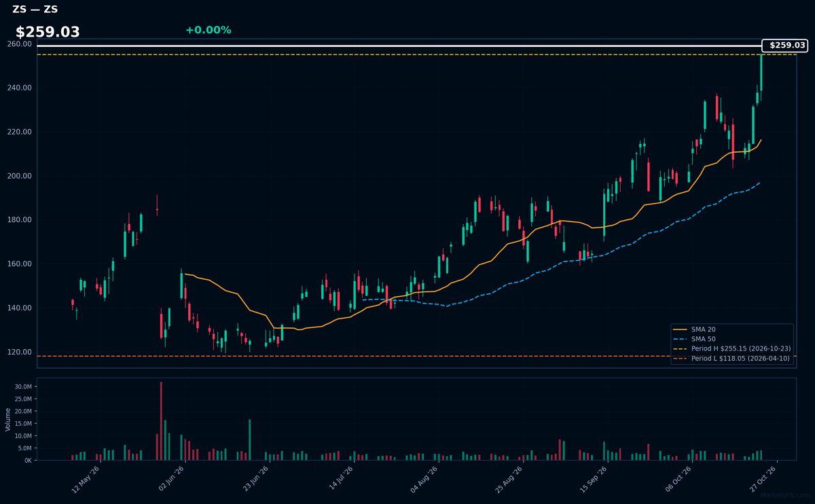Click the 30.0M volume axis label
Viewport: 815px width, 504px height.
tap(23, 386)
